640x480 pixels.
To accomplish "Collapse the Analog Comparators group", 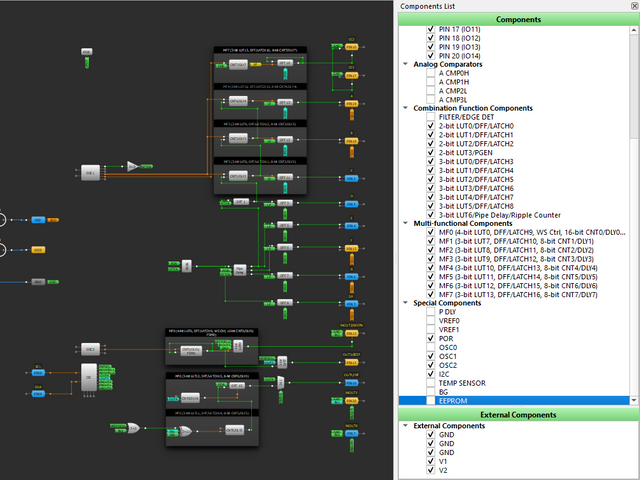I will 406,64.
